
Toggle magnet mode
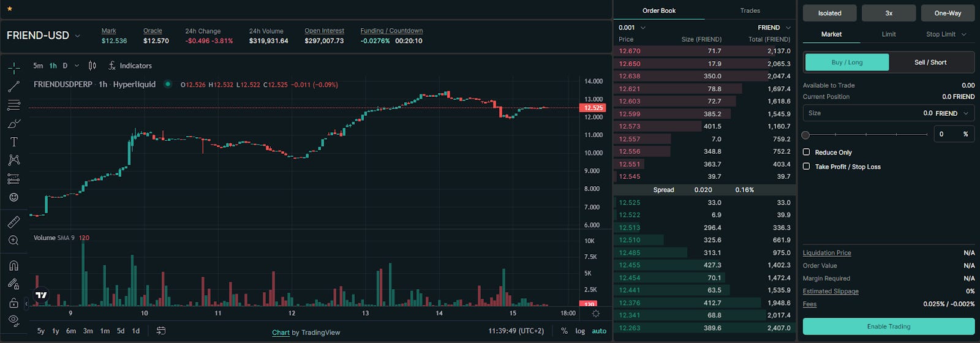click(x=13, y=266)
